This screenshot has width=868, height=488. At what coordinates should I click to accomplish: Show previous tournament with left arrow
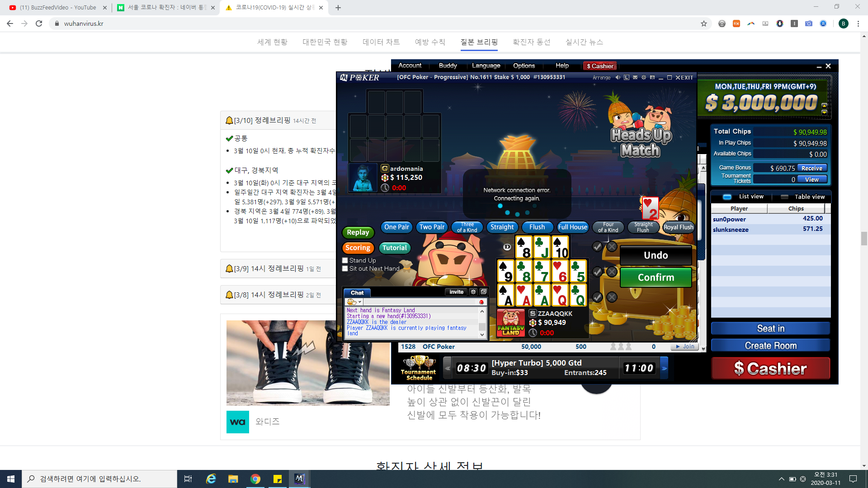click(x=447, y=368)
